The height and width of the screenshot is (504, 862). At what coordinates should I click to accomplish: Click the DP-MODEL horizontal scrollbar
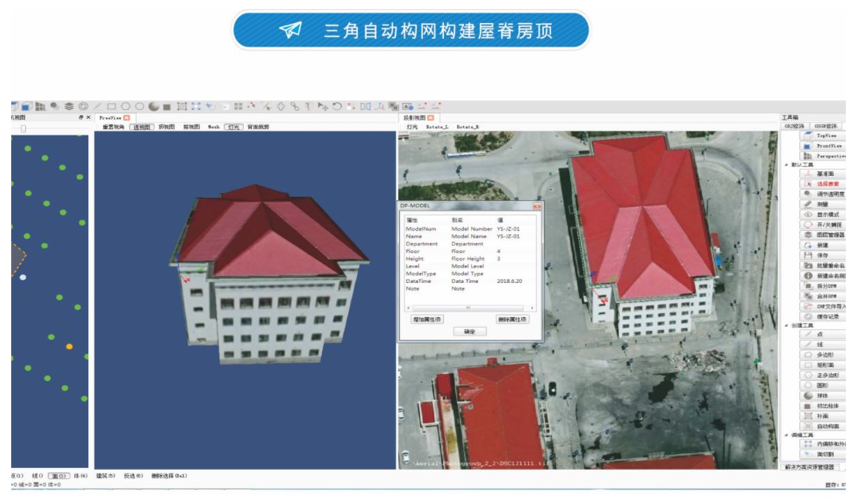(469, 307)
